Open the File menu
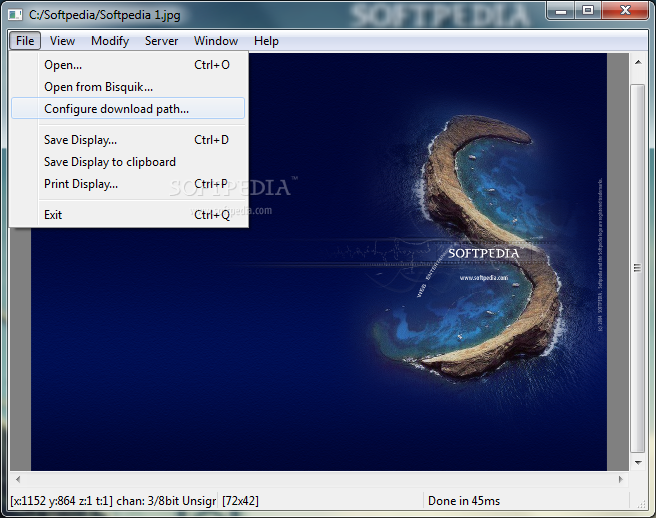This screenshot has height=518, width=656. click(x=25, y=41)
